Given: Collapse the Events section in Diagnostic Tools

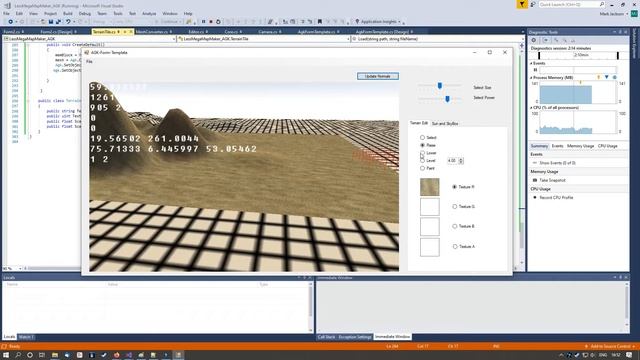Looking at the screenshot, I should point(531,63).
